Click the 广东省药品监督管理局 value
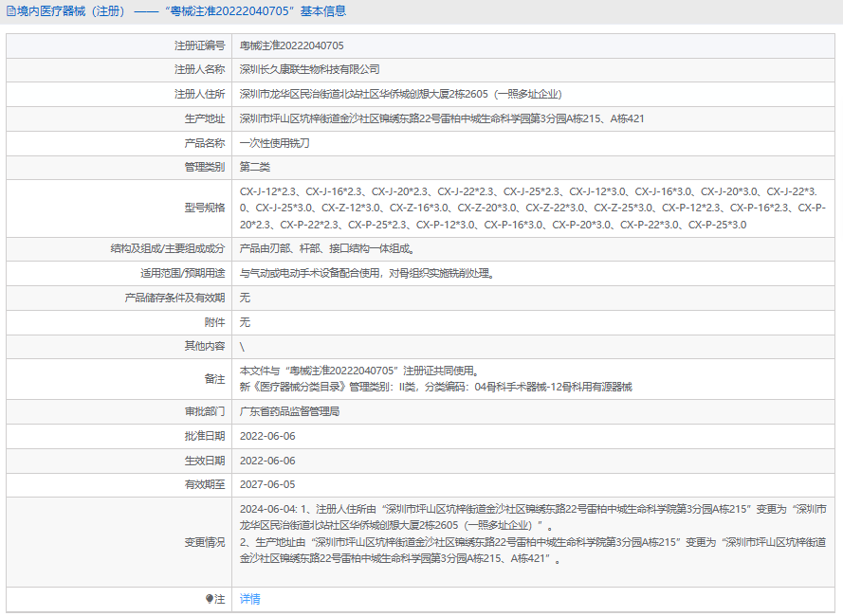This screenshot has width=843, height=616. click(x=290, y=411)
